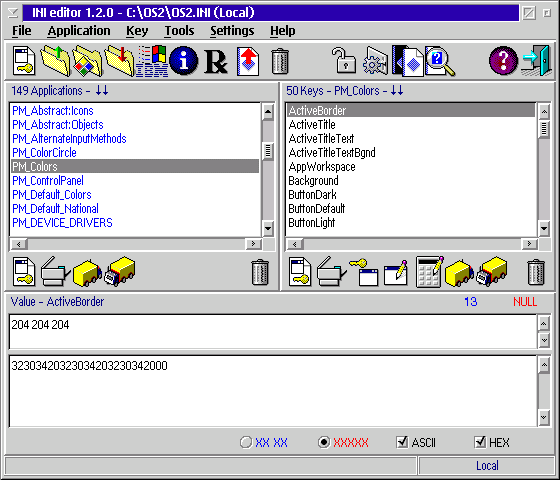
Task: Click the trash can under the Applications list
Action: point(260,272)
